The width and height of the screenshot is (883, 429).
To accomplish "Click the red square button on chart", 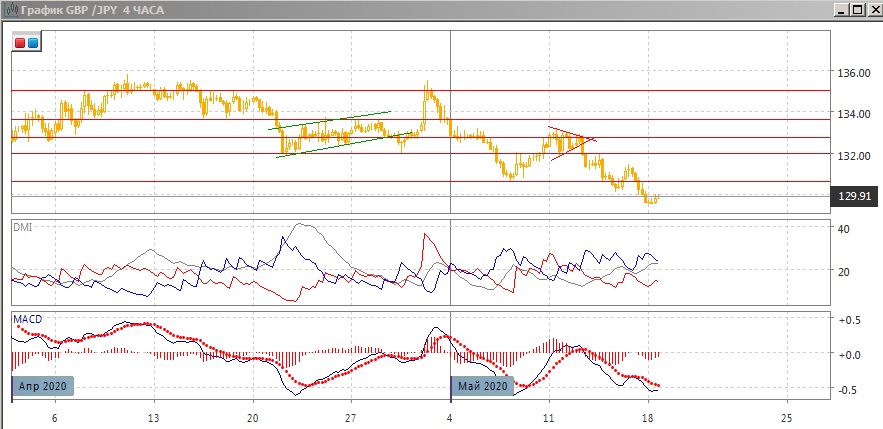I will coord(20,43).
